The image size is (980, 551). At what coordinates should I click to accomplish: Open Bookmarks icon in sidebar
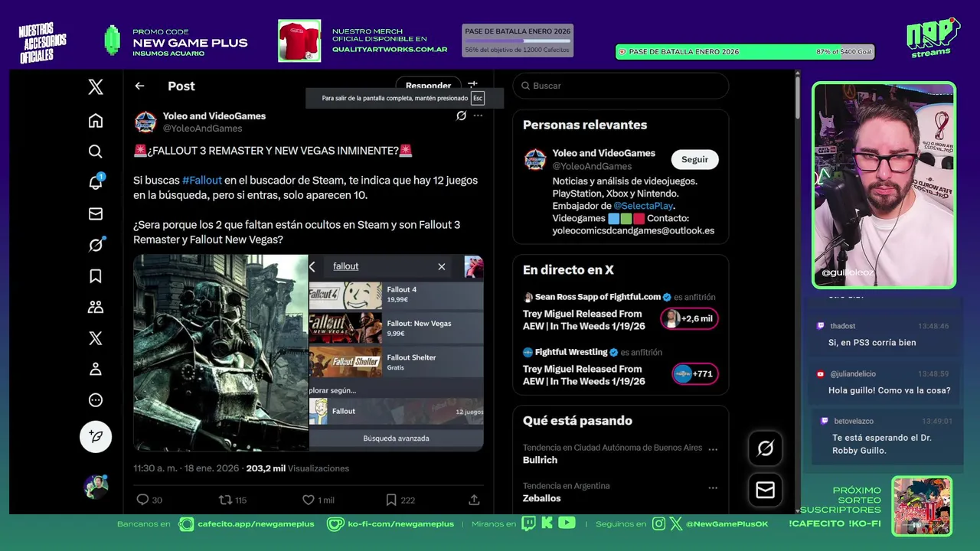point(96,275)
